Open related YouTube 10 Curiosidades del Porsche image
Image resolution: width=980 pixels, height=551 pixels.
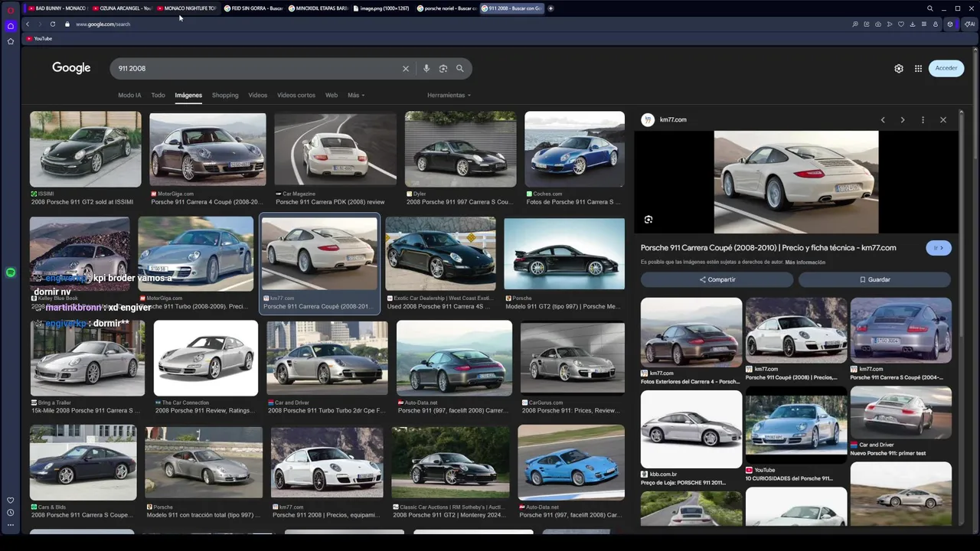795,425
